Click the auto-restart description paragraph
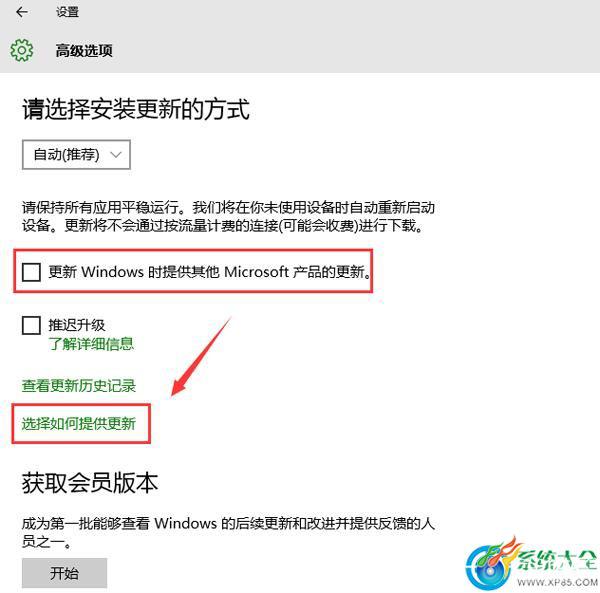Viewport: 600px width, 593px height. [x=228, y=216]
